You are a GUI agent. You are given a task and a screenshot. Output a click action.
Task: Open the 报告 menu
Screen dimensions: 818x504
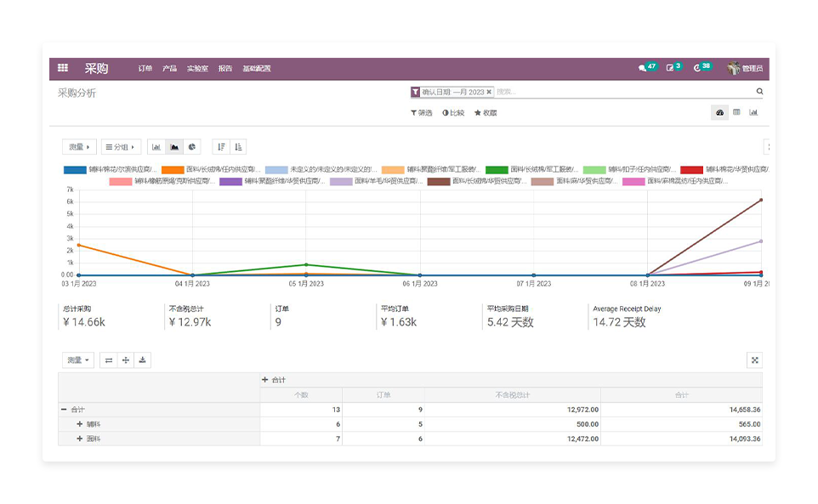pos(225,68)
